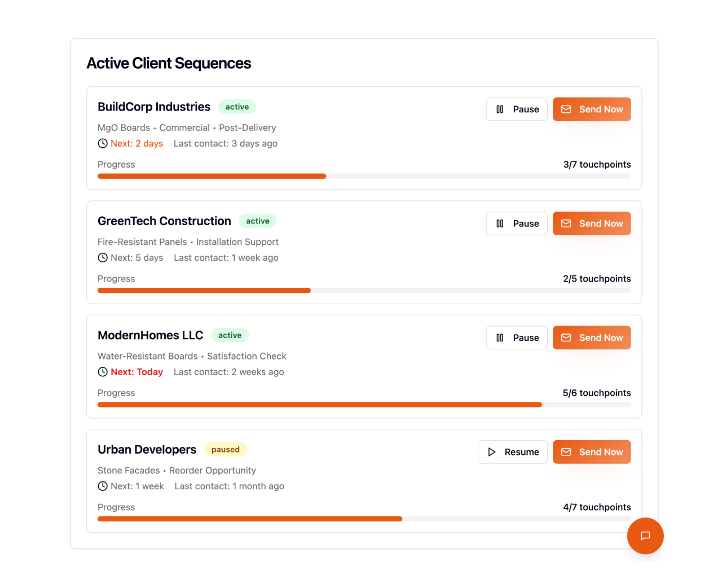
Task: Click the envelope icon on Urban Developers' Send Now
Action: pyautogui.click(x=566, y=451)
